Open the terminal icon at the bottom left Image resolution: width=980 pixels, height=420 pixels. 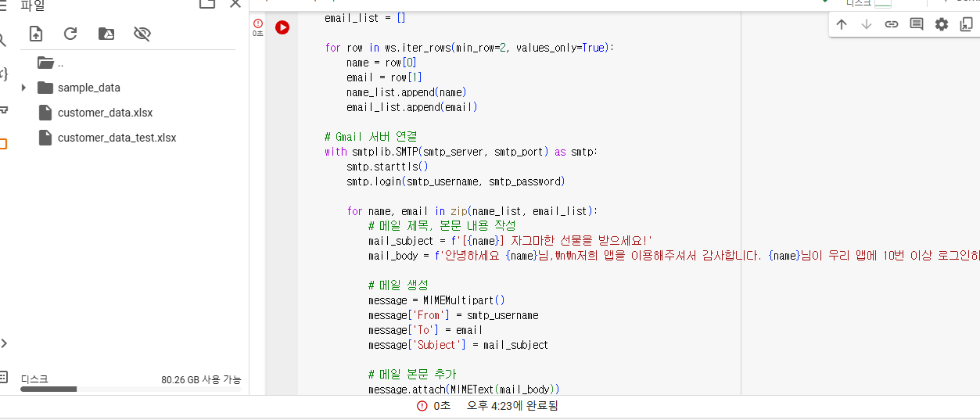coord(3,377)
